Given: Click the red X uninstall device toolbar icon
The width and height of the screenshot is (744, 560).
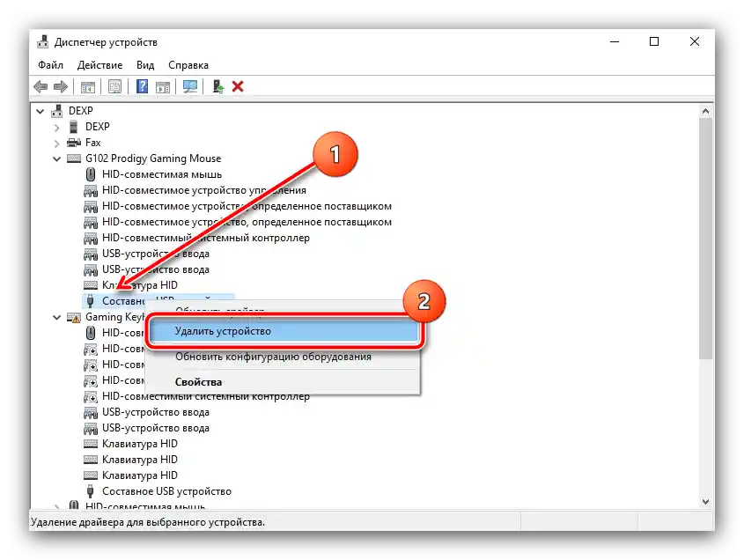Looking at the screenshot, I should 238,86.
